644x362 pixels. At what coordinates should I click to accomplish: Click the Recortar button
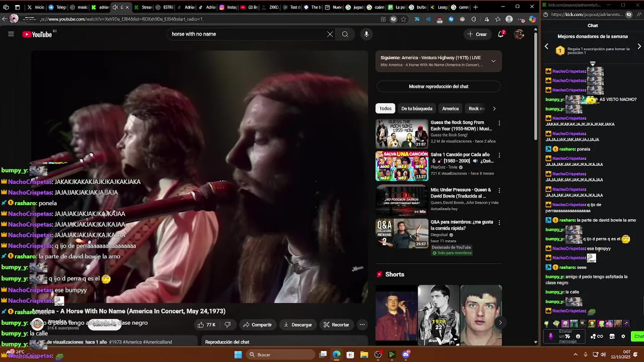[336, 325]
